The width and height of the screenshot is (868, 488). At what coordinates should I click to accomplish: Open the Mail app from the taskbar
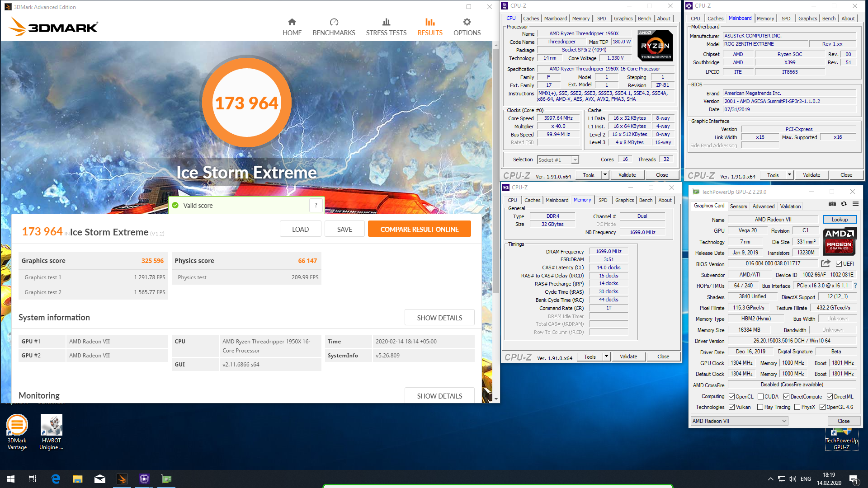[x=100, y=479]
